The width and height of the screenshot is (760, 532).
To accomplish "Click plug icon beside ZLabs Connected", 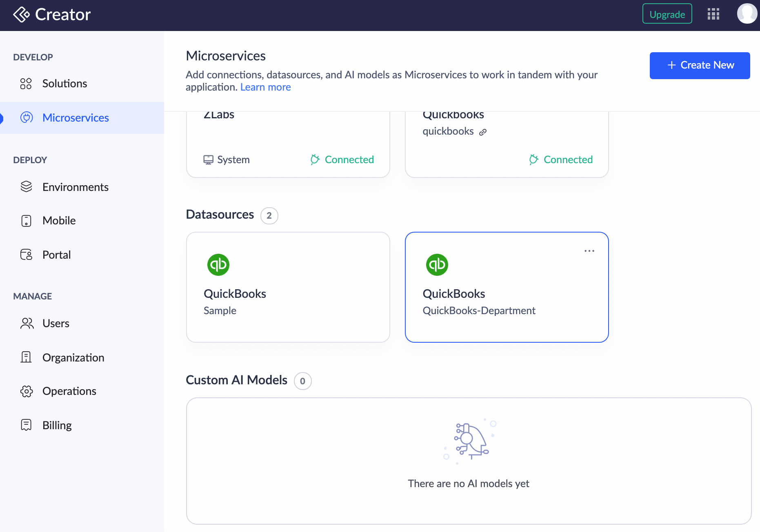I will pyautogui.click(x=315, y=160).
